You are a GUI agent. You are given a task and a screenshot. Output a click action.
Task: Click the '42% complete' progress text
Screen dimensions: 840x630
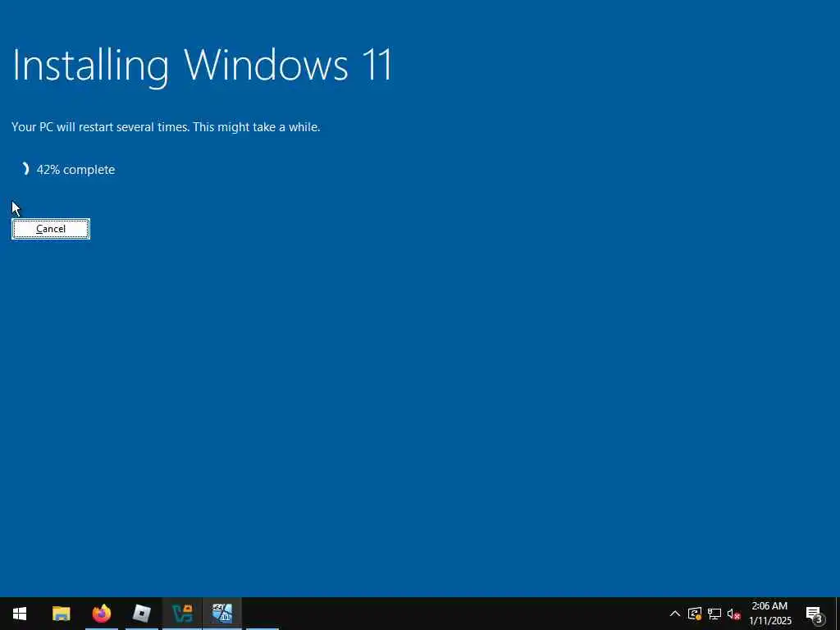[x=75, y=169]
